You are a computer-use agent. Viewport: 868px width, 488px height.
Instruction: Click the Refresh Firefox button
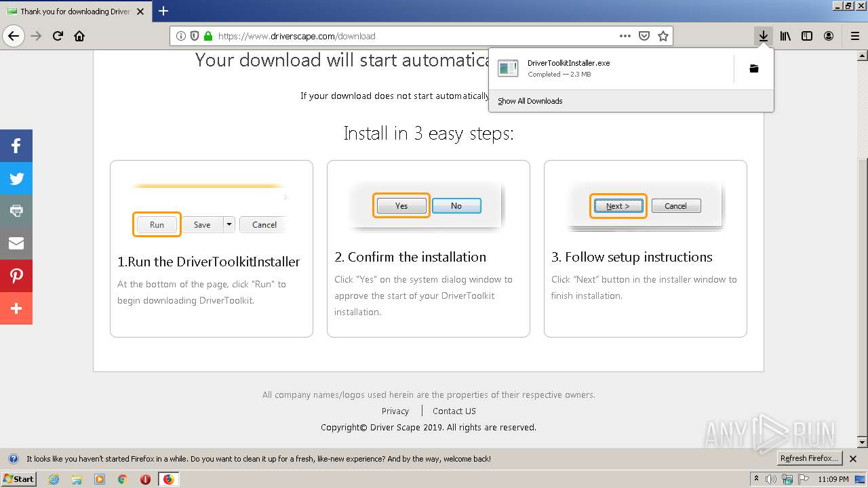809,459
